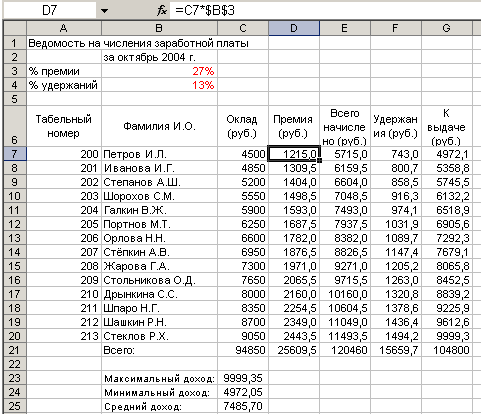The width and height of the screenshot is (481, 414).
Task: Click header 'К выдаче (руб.)'
Action: [x=447, y=126]
